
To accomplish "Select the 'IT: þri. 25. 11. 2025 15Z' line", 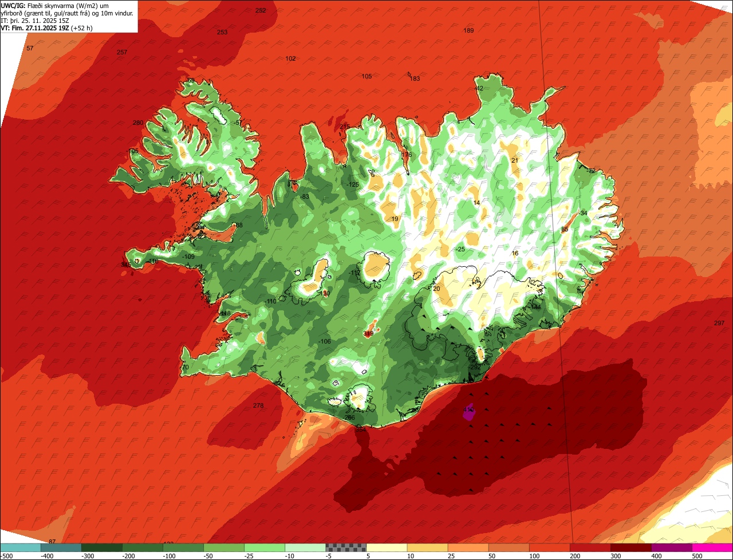I will tap(35, 20).
